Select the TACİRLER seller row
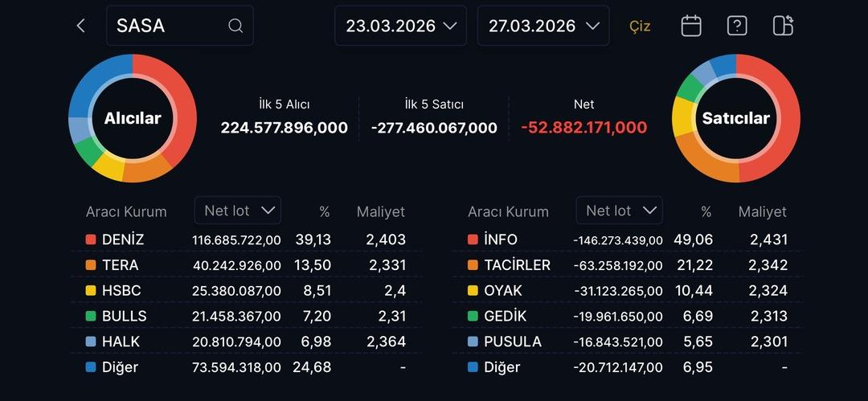Screen dimensions: 868x401 pyautogui.click(x=628, y=265)
